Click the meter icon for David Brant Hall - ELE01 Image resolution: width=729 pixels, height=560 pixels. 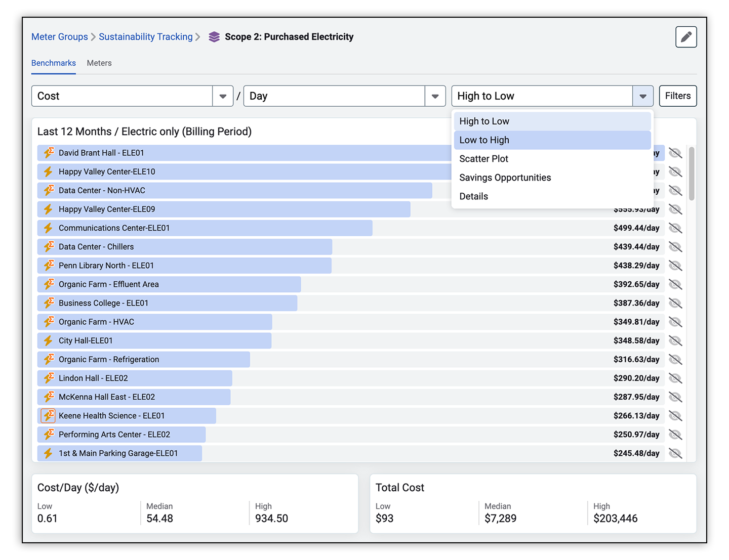49,153
